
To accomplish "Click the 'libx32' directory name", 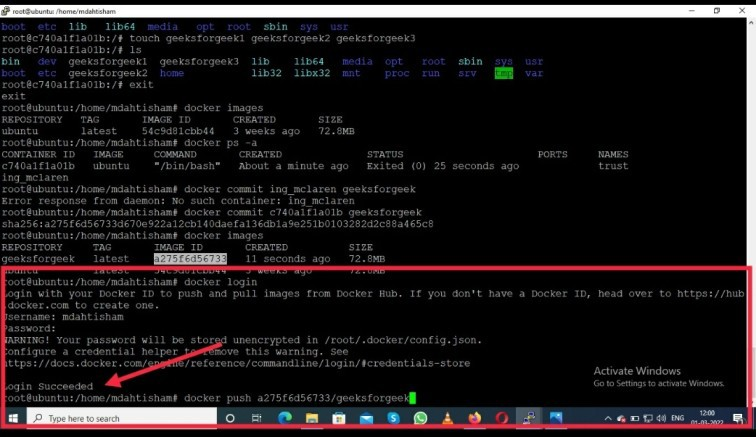I will click(312, 73).
